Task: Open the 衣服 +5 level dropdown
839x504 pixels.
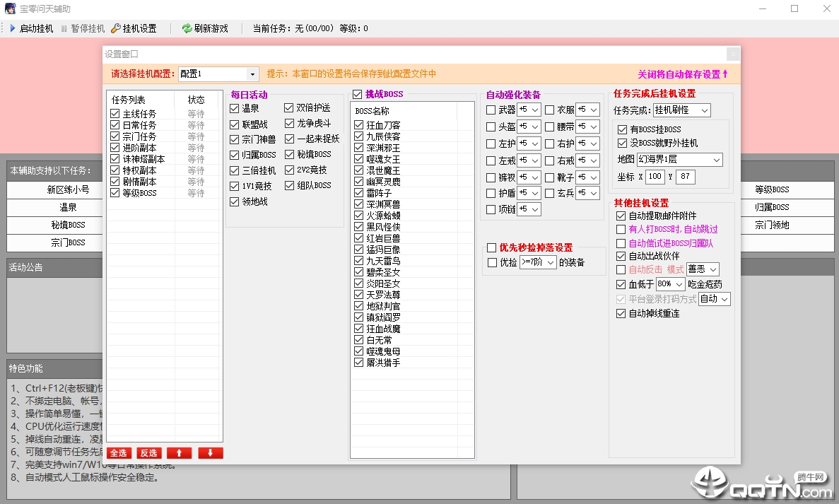Action: (594, 110)
